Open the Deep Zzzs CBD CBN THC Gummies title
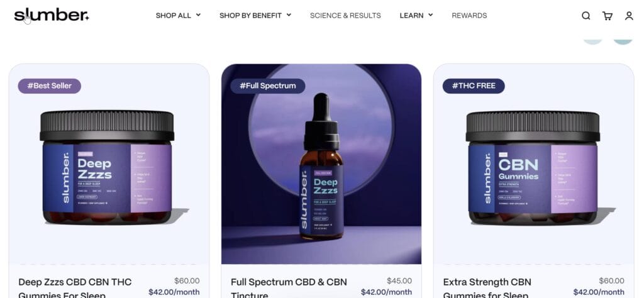The image size is (644, 298). [75, 288]
